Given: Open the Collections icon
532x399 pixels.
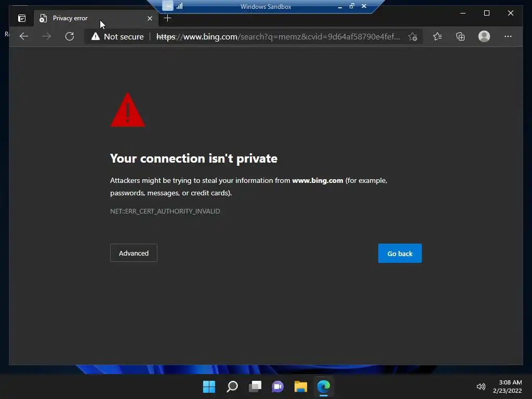Looking at the screenshot, I should pyautogui.click(x=460, y=36).
